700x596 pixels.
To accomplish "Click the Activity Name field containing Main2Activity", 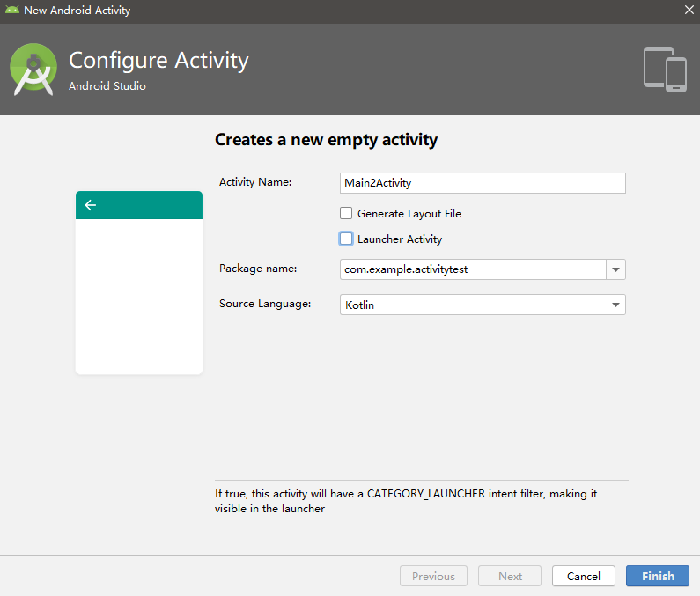I will pyautogui.click(x=483, y=183).
